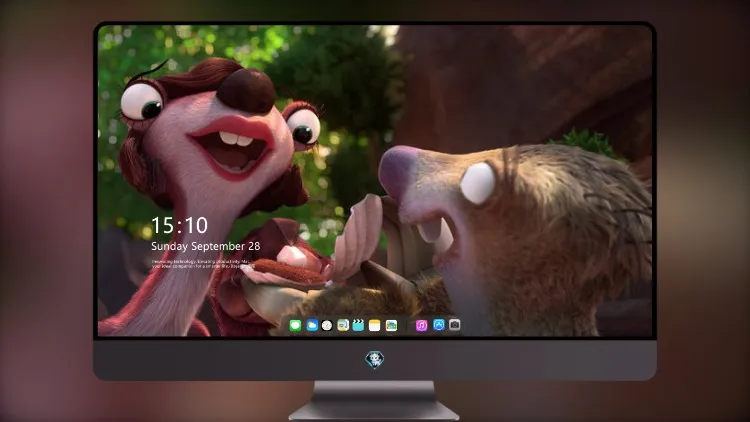Open the purple Music app in dock

click(x=421, y=326)
